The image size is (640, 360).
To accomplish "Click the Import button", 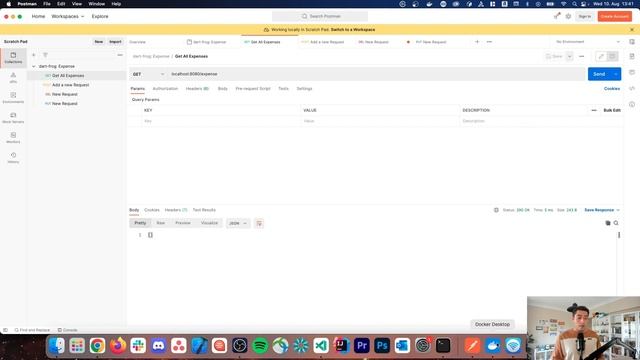I will click(x=115, y=42).
